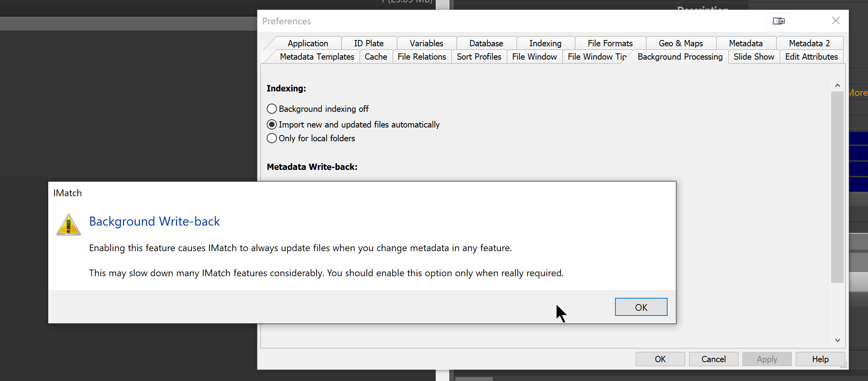Viewport: 868px width, 381px height.
Task: Close the Preferences dialog window
Action: [x=835, y=21]
